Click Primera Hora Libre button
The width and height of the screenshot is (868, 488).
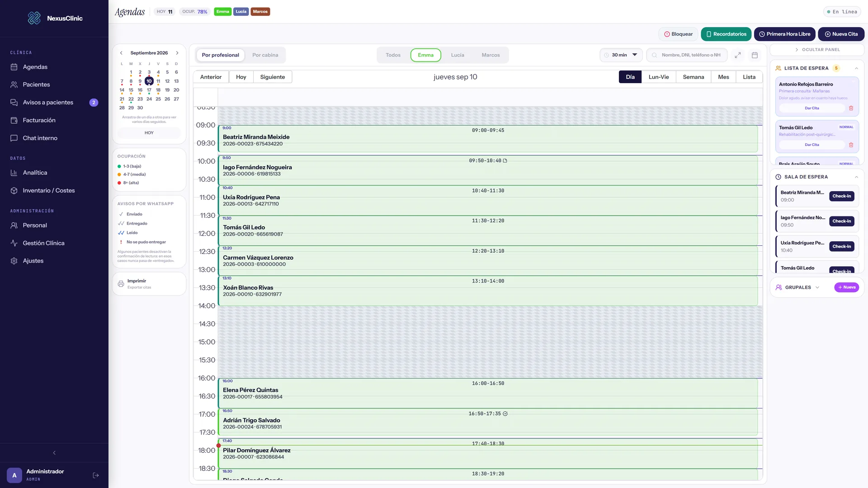(x=785, y=34)
